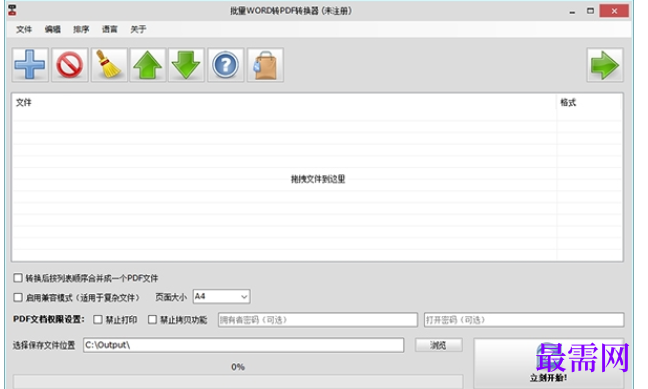Click the app icon in title bar
The image size is (648, 389).
tap(12, 10)
